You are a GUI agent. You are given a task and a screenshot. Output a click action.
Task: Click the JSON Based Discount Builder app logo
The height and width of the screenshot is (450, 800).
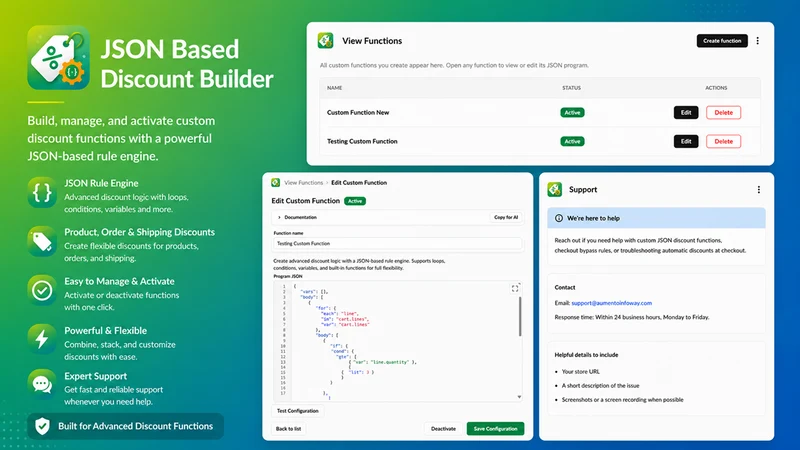pos(59,58)
